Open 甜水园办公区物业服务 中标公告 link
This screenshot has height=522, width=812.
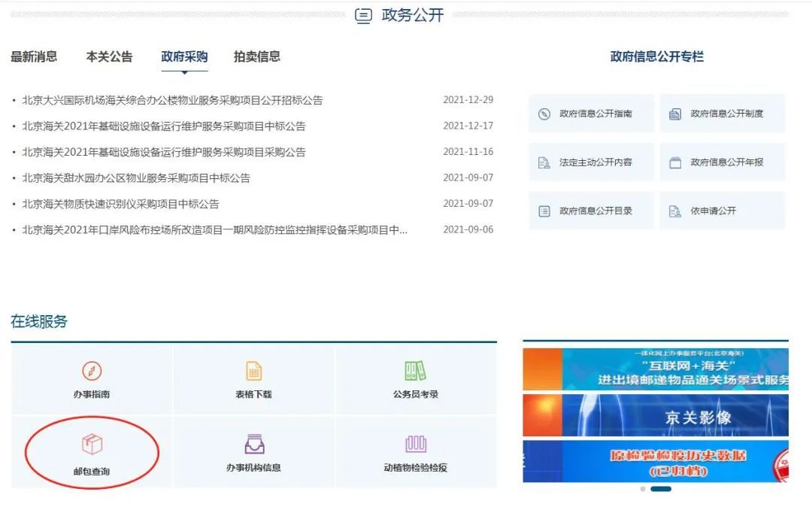(136, 178)
